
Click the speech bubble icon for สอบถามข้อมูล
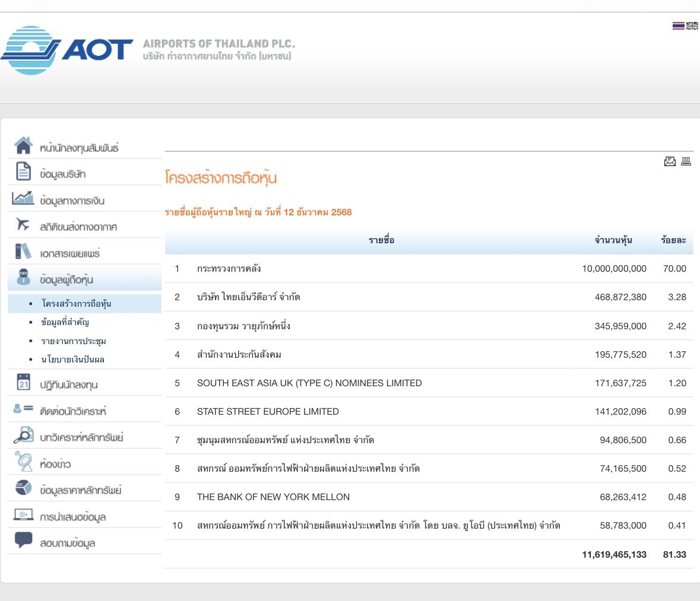(23, 540)
